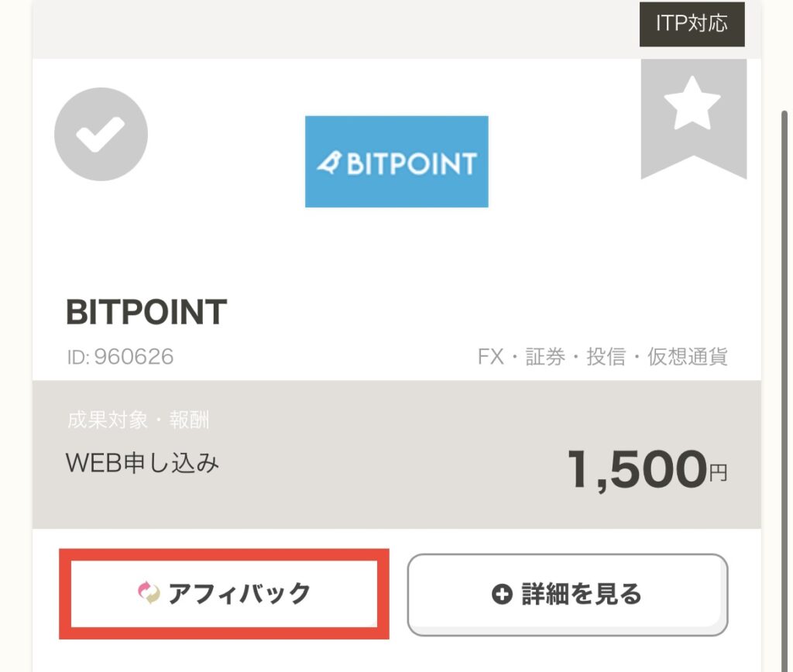The height and width of the screenshot is (672, 793).
Task: Click the アフィバック button
Action: point(223,591)
